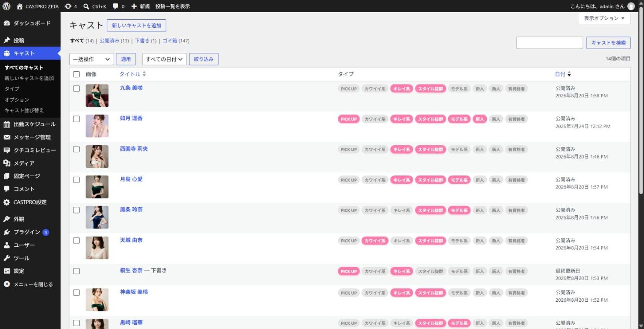Click the 固定ページ pages icon

click(7, 176)
